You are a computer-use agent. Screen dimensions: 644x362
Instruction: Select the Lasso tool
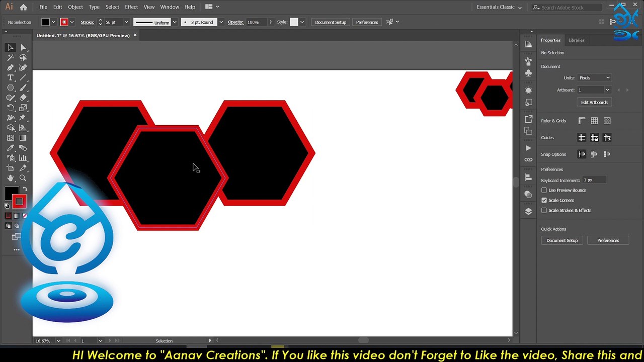pyautogui.click(x=23, y=57)
